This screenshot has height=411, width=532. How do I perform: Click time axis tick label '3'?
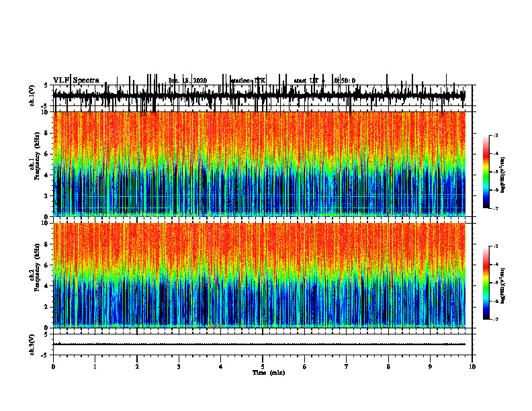tap(179, 367)
